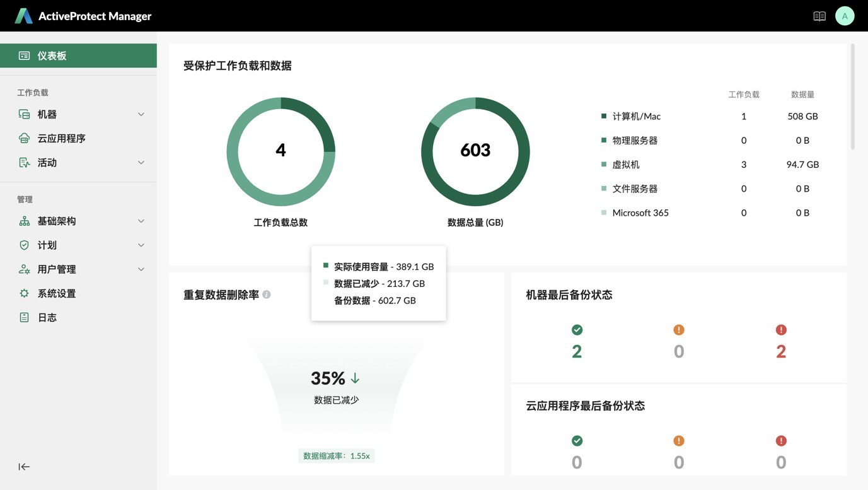The height and width of the screenshot is (490, 868).
Task: Click the red error icon under 机器最后备份状态
Action: tap(781, 330)
